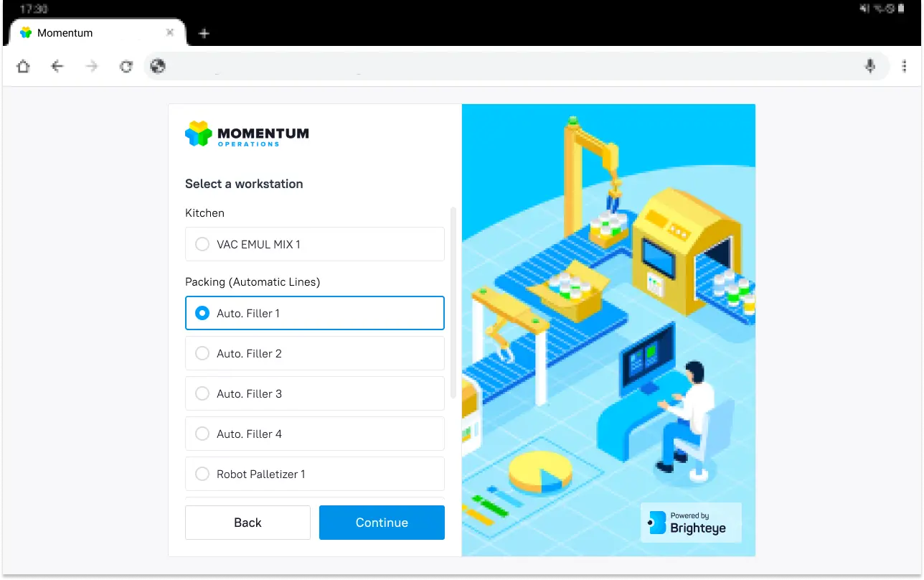Click the blue Continue button

click(382, 523)
